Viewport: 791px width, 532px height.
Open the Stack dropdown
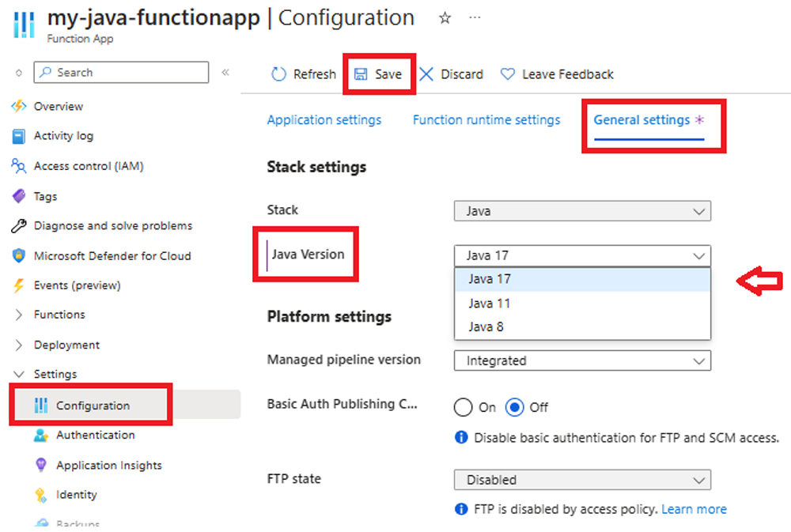pyautogui.click(x=582, y=211)
